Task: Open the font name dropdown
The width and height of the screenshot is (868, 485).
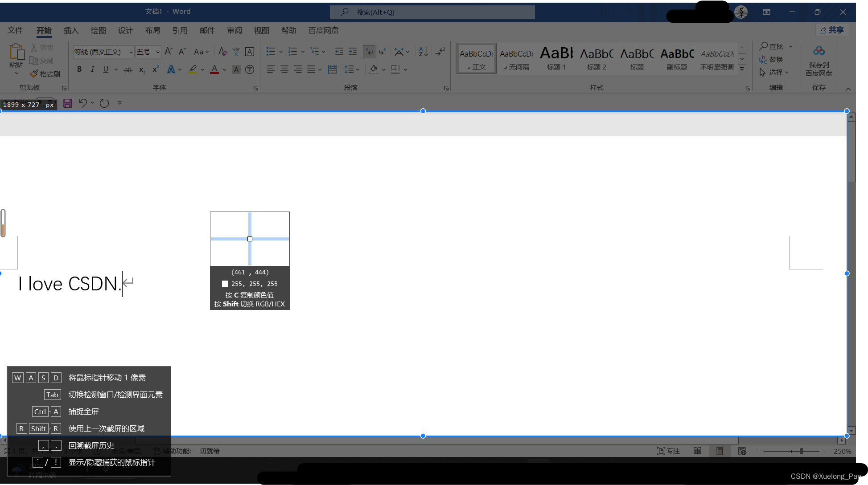Action: (131, 52)
